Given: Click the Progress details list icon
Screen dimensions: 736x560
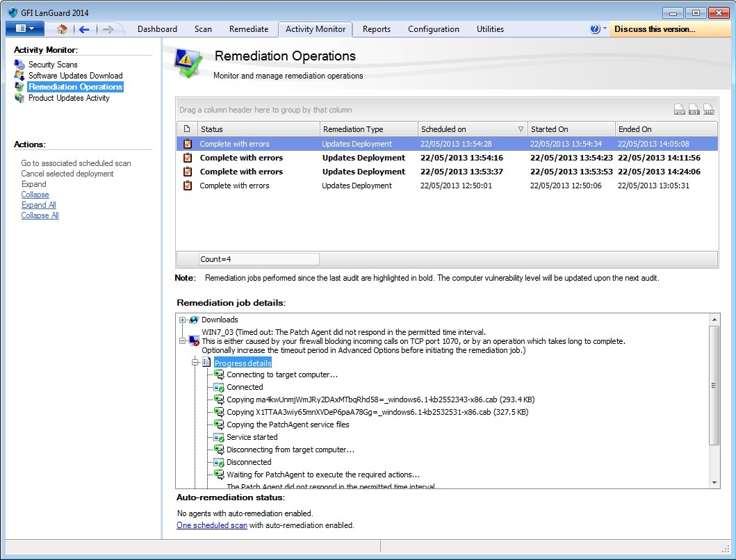Looking at the screenshot, I should pos(206,362).
